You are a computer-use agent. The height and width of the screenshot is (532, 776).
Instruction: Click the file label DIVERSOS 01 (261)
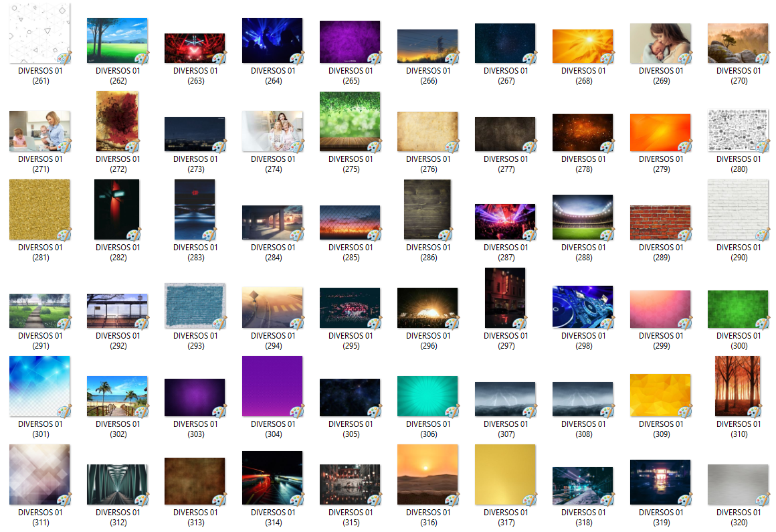(x=40, y=76)
